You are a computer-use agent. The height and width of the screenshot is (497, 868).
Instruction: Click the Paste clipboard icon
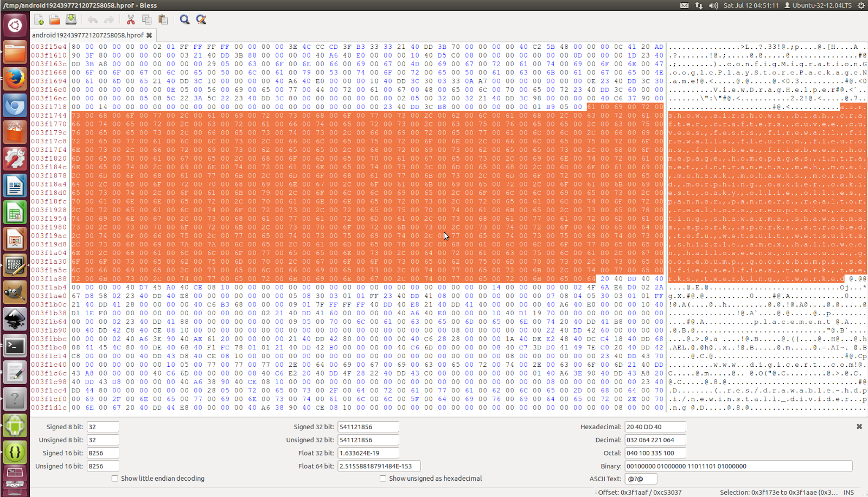(x=163, y=20)
